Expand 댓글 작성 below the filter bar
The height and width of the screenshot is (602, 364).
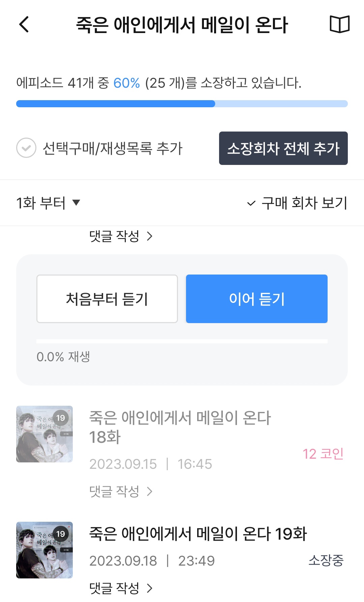pyautogui.click(x=121, y=236)
